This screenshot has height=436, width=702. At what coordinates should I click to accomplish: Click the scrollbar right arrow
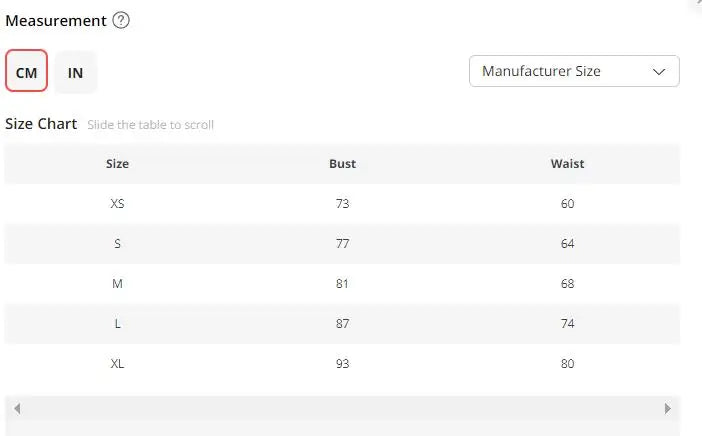(667, 408)
